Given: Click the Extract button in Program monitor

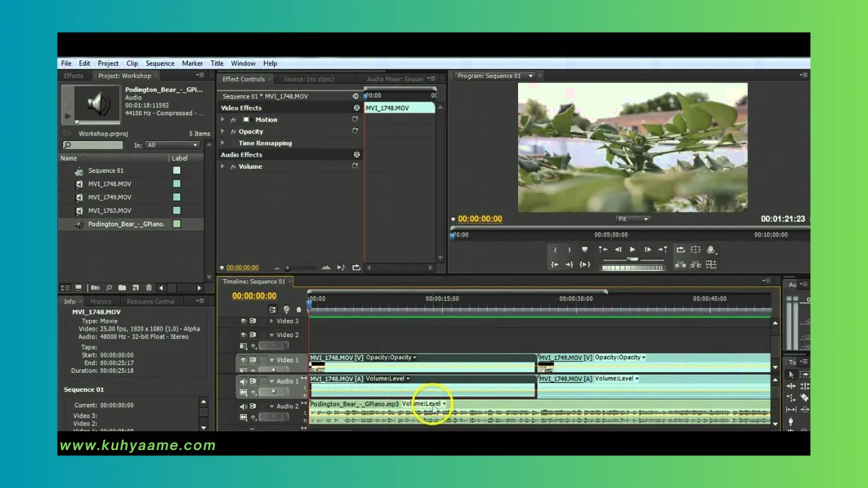Looking at the screenshot, I should [x=695, y=264].
